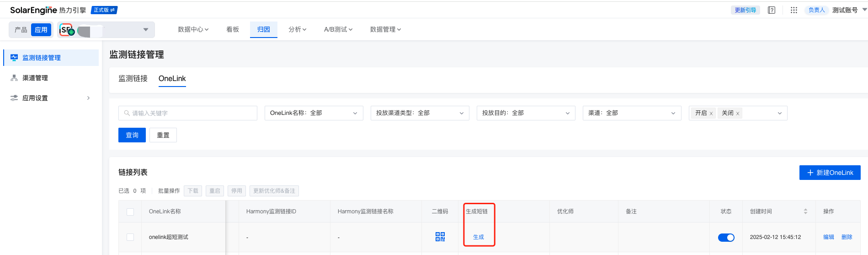Open the 数据中心 top menu
The height and width of the screenshot is (255, 868).
click(193, 29)
